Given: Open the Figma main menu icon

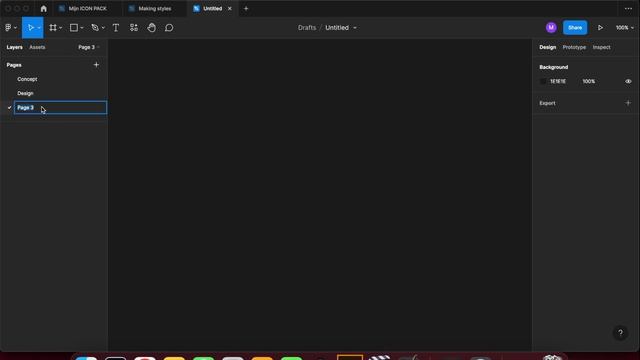Looking at the screenshot, I should pyautogui.click(x=8, y=28).
